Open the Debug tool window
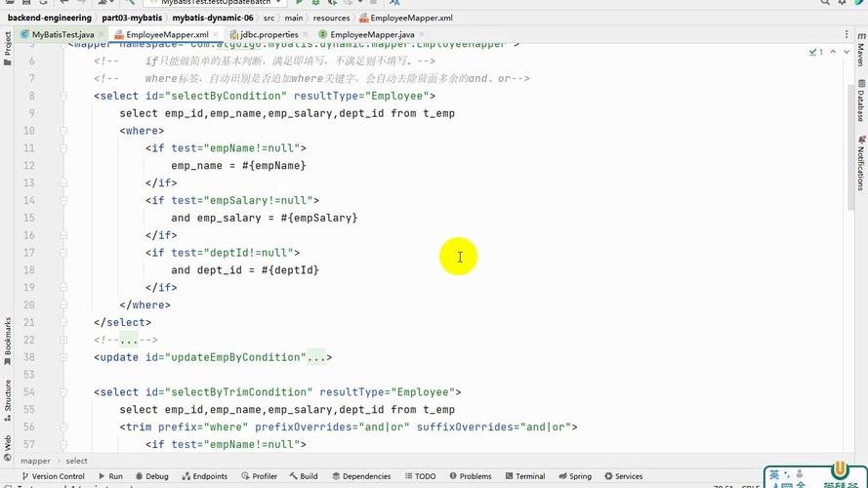 pos(152,476)
